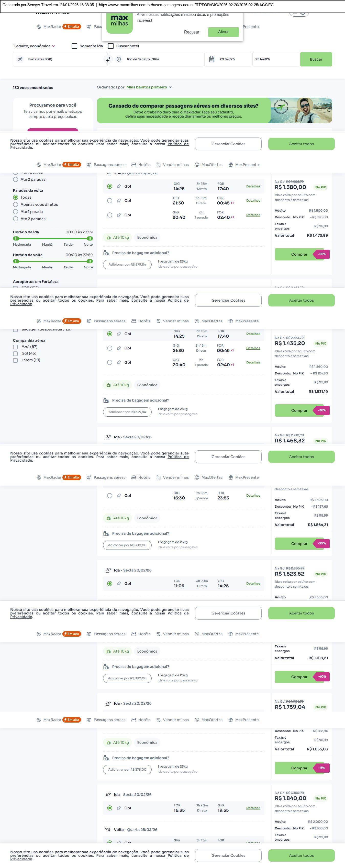Check the Buscar hotel option
Image resolution: width=345 pixels, height=868 pixels.
click(x=111, y=46)
